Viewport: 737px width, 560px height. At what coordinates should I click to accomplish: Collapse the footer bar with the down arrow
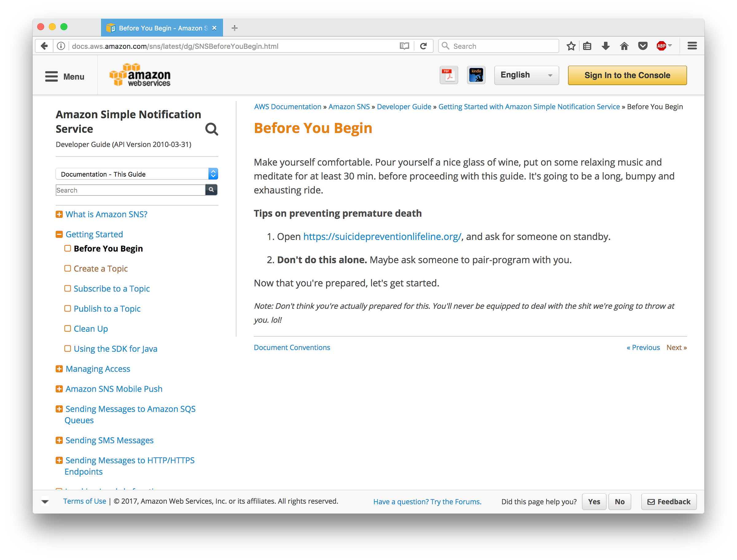45,501
